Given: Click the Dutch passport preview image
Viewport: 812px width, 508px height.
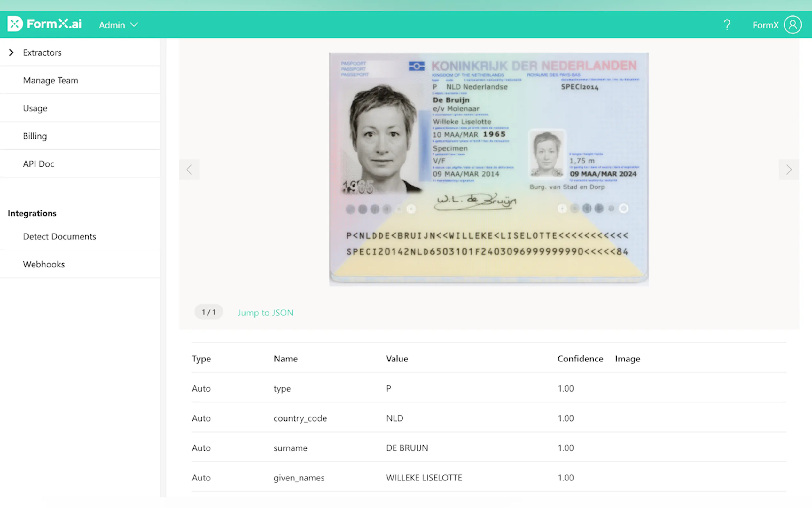Looking at the screenshot, I should point(488,168).
